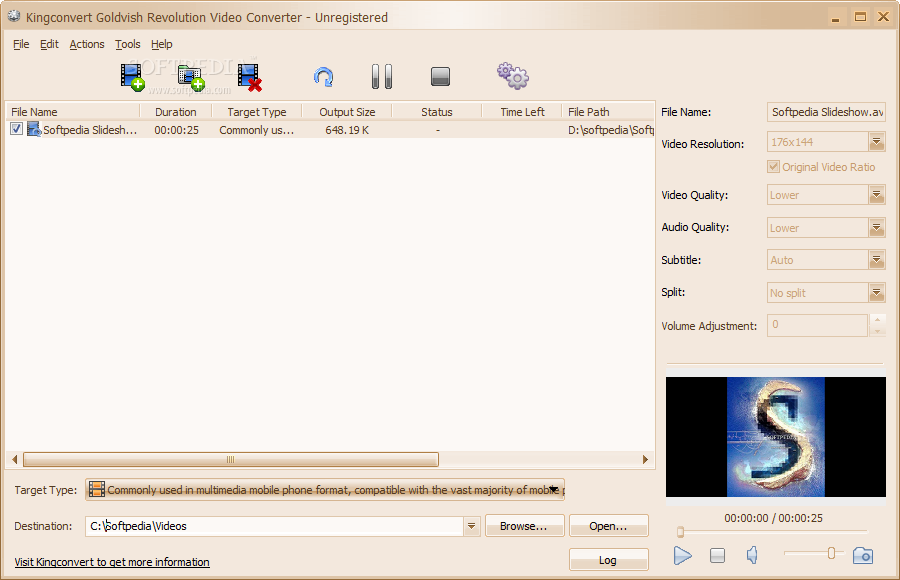
Task: Open the Tools menu
Action: coord(127,44)
